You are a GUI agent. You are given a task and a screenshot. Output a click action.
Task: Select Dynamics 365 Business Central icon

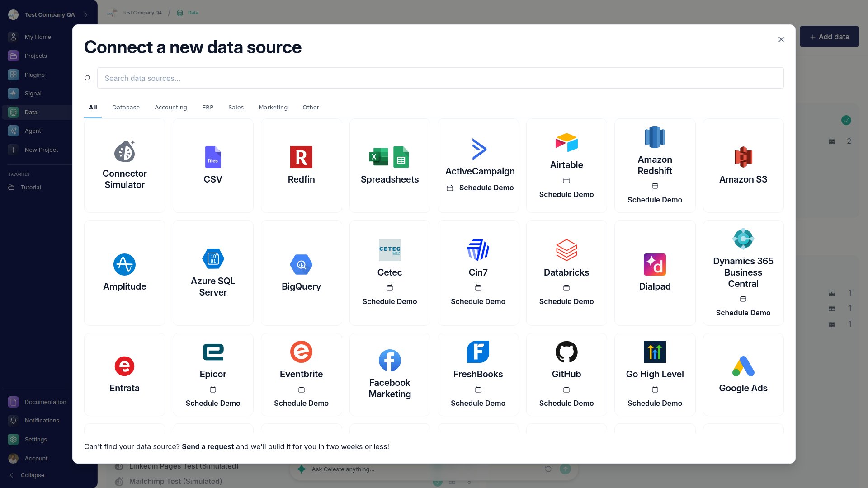point(743,239)
